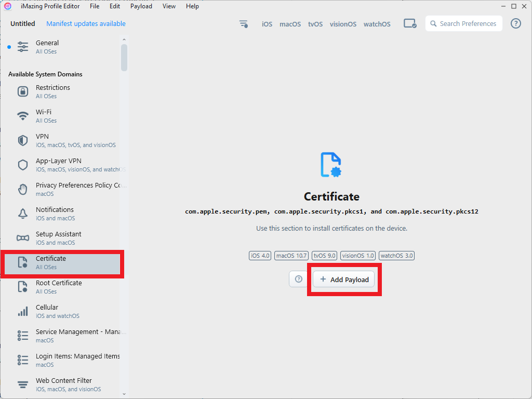Click the Root Certificate document icon
532x399 pixels.
[x=23, y=287]
